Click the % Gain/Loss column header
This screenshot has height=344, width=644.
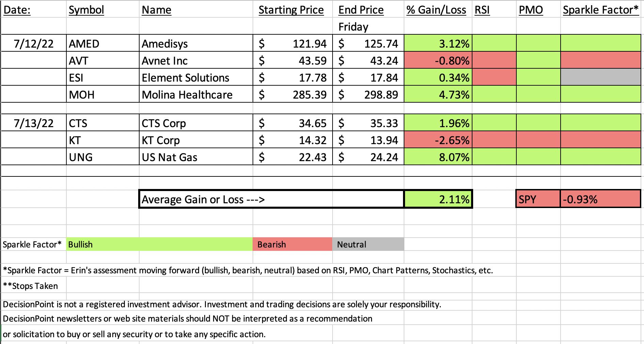(x=436, y=10)
